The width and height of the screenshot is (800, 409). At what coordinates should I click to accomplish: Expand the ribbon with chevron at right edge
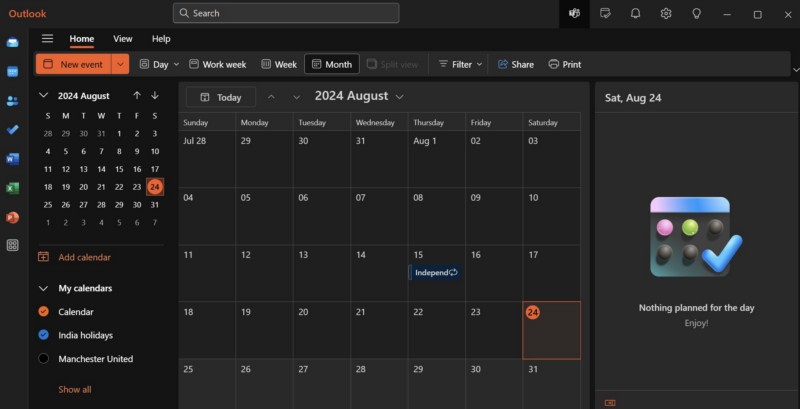point(796,69)
